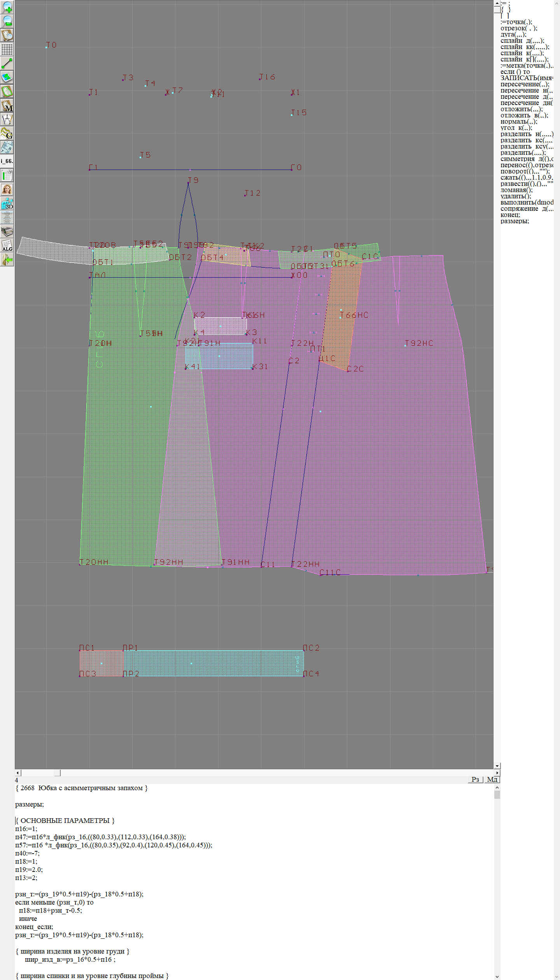Open the green table spreadsheet icon
Screen dimensions: 560x980
(7, 175)
